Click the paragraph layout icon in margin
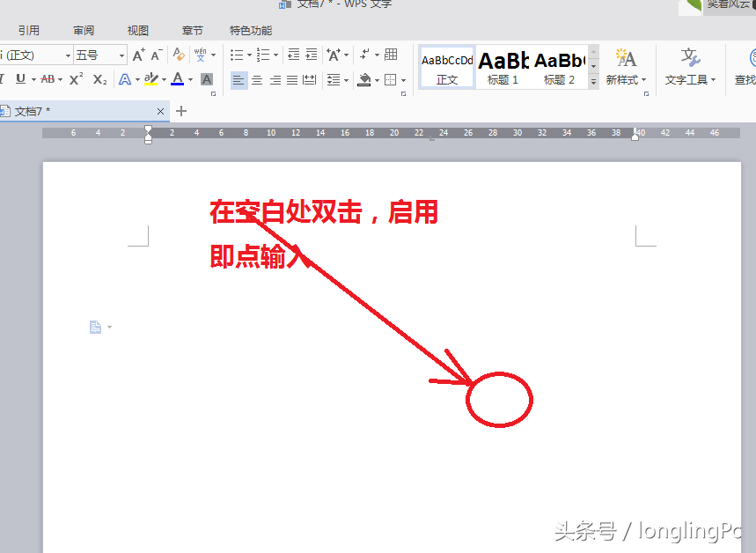This screenshot has width=756, height=553. pyautogui.click(x=95, y=327)
